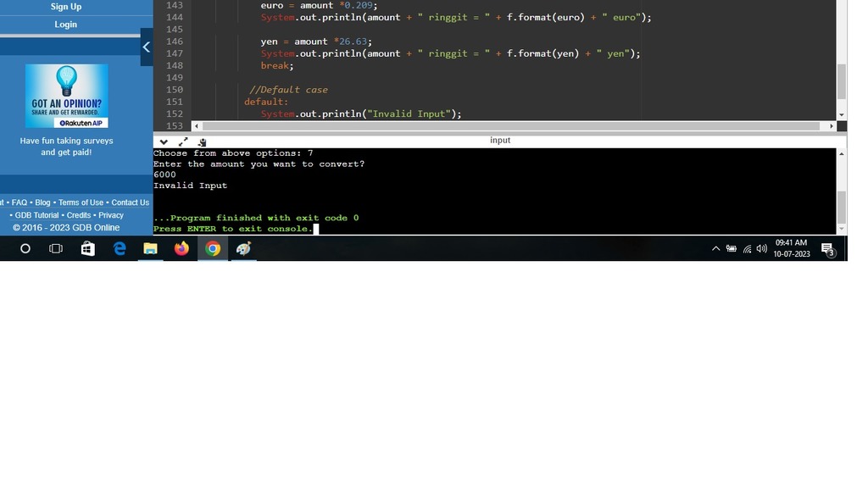Click the 'break;' statement on line 148
Image resolution: width=868 pixels, height=488 pixels.
(277, 65)
